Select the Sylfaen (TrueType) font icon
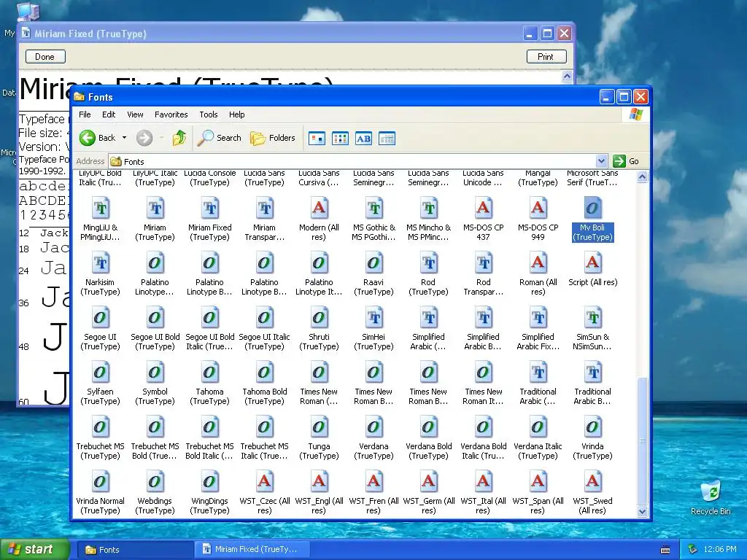Viewport: 747px width, 560px height. tap(100, 373)
